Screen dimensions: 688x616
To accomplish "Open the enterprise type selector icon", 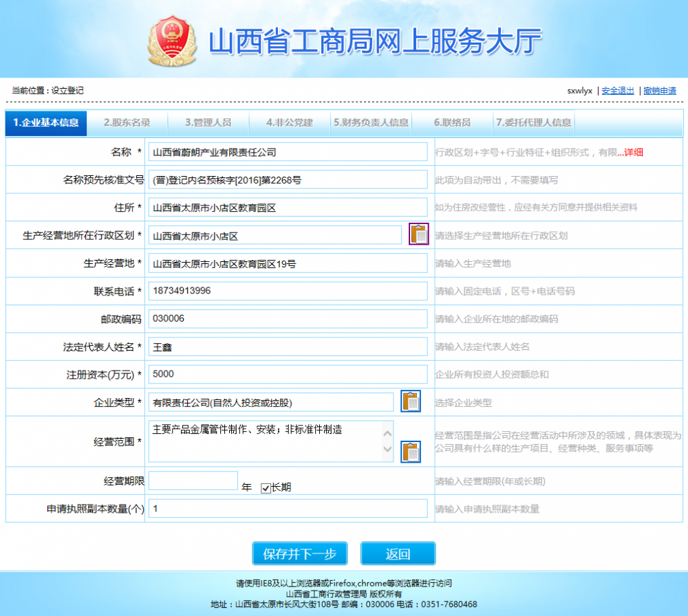I will (410, 401).
